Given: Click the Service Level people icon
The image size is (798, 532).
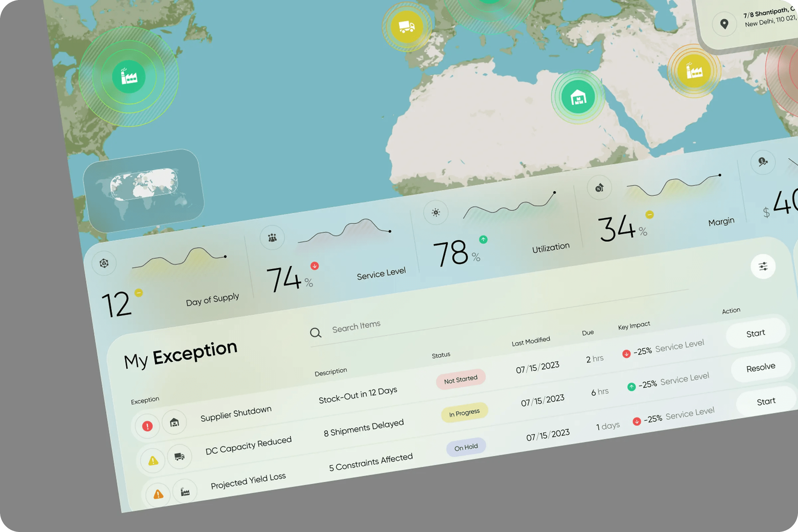Looking at the screenshot, I should point(272,238).
